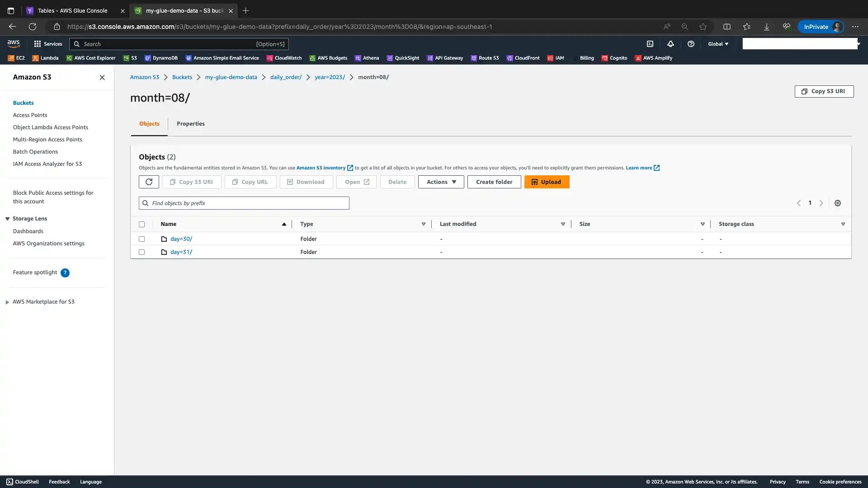Click the Find objects by prefix field
Image resolution: width=868 pixels, height=488 pixels.
(244, 203)
